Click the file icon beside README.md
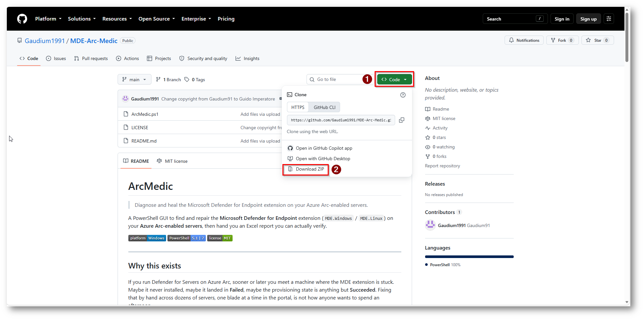 pyautogui.click(x=126, y=141)
